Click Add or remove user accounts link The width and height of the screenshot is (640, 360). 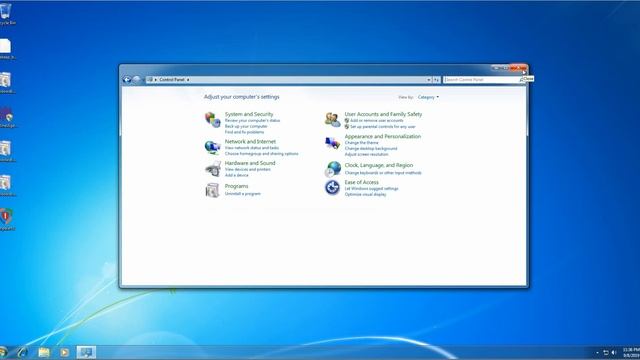tap(377, 120)
